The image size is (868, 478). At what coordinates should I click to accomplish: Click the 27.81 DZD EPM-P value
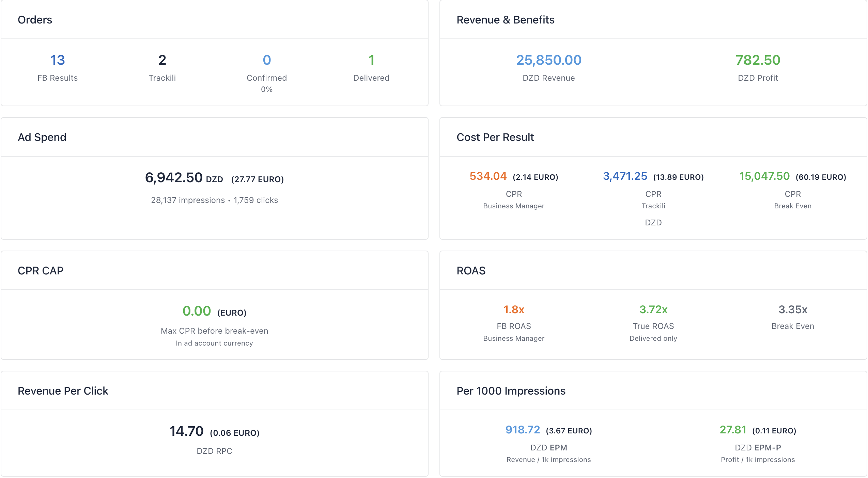click(733, 430)
